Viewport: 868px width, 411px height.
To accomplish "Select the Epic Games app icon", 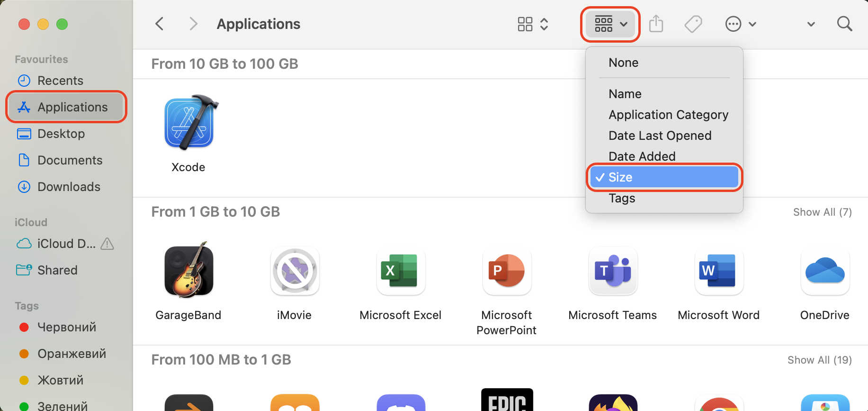I will [x=507, y=400].
